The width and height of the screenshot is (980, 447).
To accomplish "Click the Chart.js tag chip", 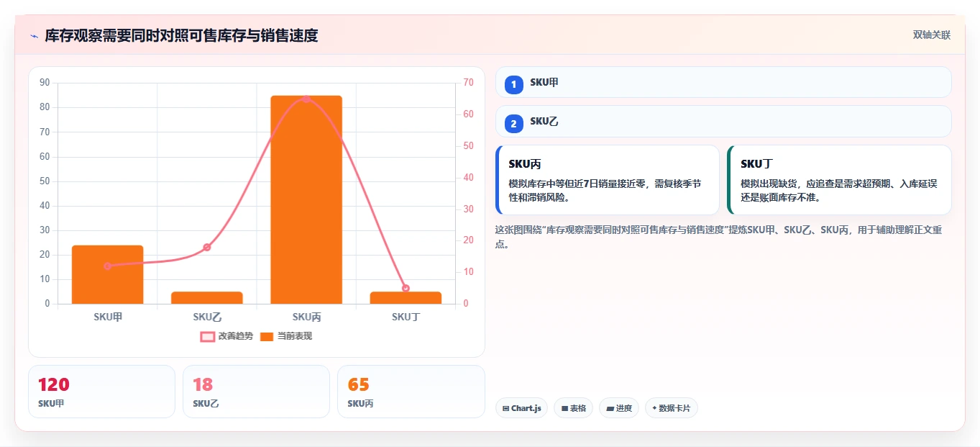I will pyautogui.click(x=521, y=408).
